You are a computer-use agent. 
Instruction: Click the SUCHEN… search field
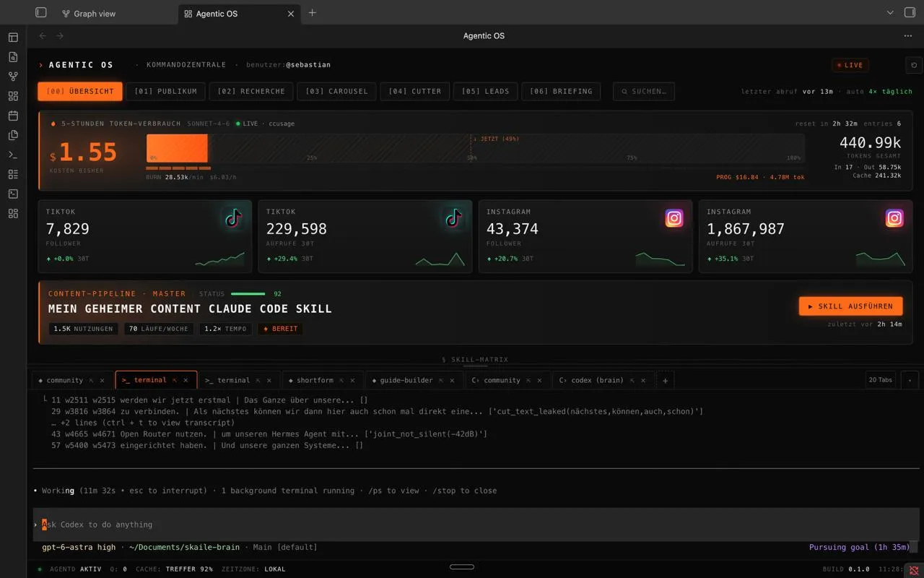pos(644,92)
